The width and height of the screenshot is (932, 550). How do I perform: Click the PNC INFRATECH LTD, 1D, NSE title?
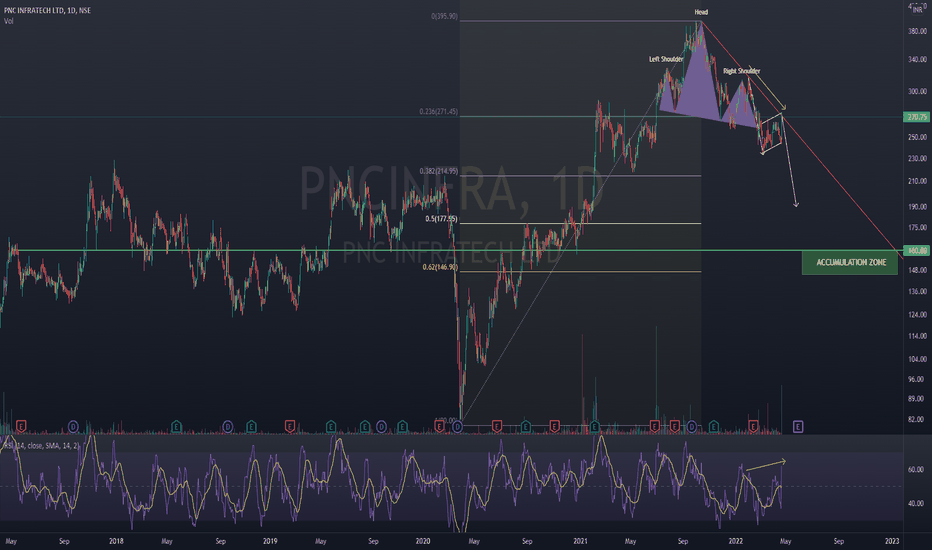pos(48,11)
